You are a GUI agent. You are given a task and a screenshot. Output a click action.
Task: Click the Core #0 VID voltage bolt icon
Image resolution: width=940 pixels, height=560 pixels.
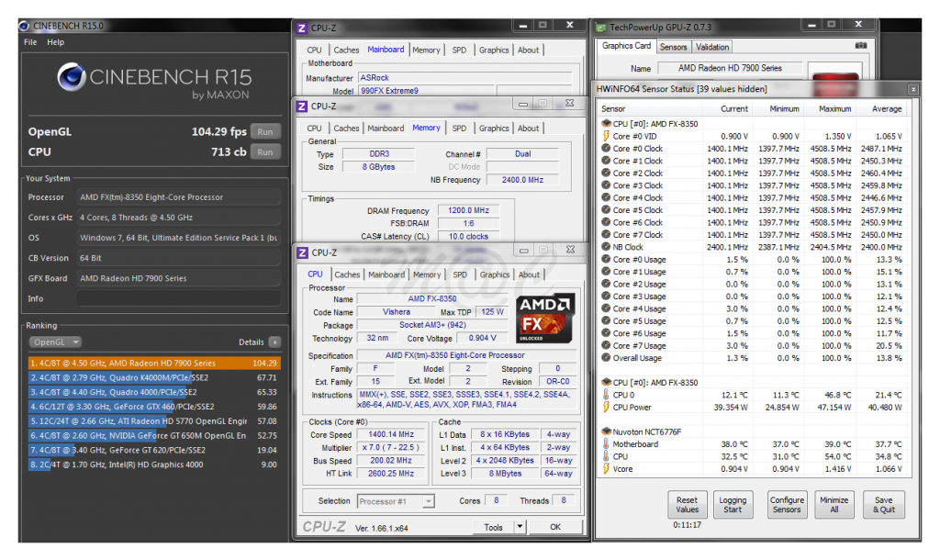606,136
